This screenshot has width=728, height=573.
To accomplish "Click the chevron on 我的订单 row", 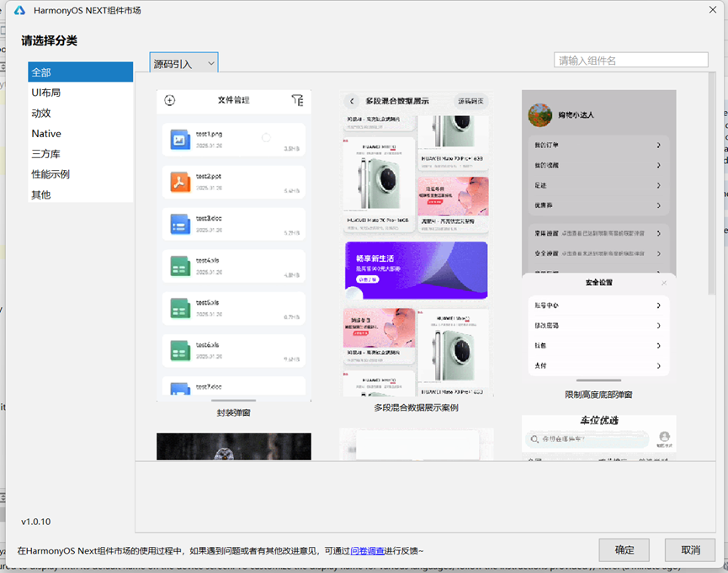I will 658,146.
